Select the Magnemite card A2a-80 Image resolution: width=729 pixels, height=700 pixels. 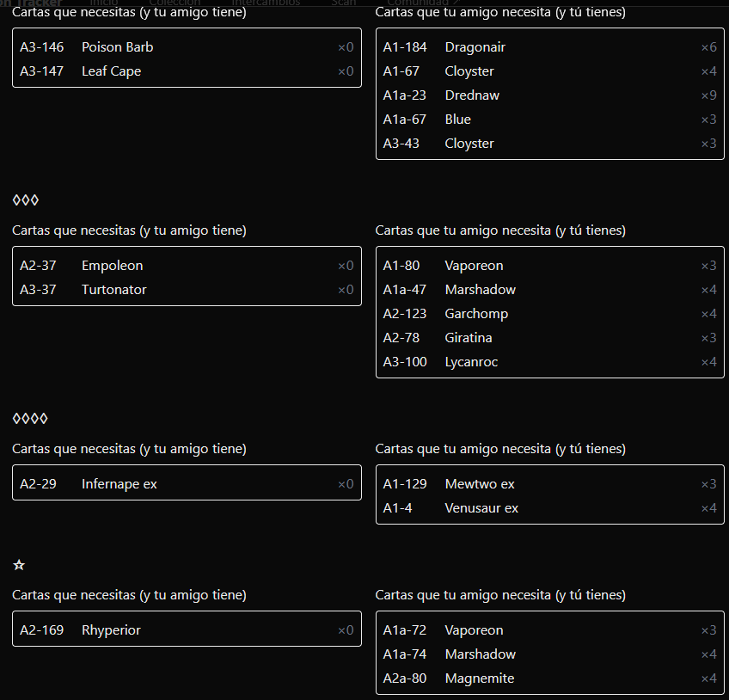549,679
